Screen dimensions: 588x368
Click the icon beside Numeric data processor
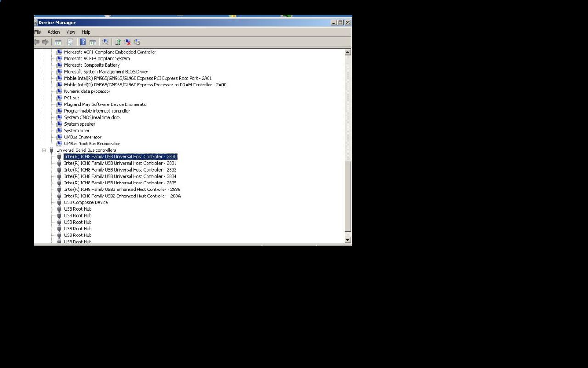pyautogui.click(x=59, y=92)
